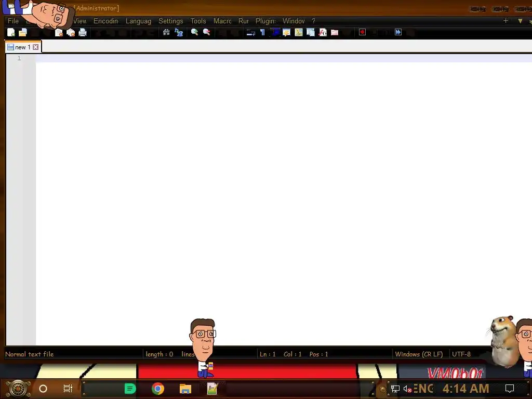This screenshot has width=532, height=399.
Task: Click the Notepad++ taskbar icon
Action: [212, 389]
